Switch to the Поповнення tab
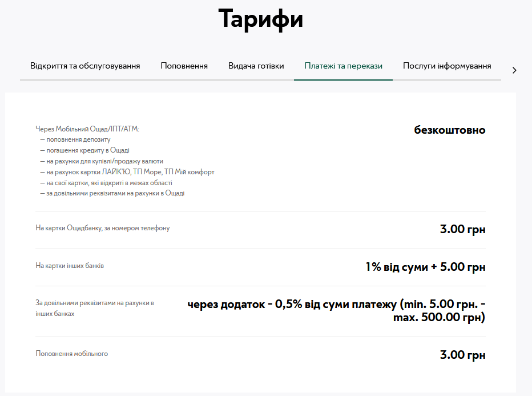This screenshot has width=532, height=396. point(184,66)
